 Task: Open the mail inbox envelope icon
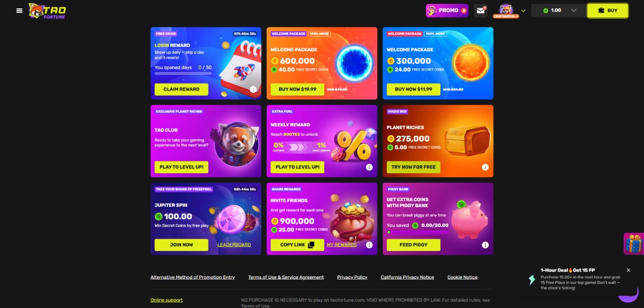(x=481, y=10)
